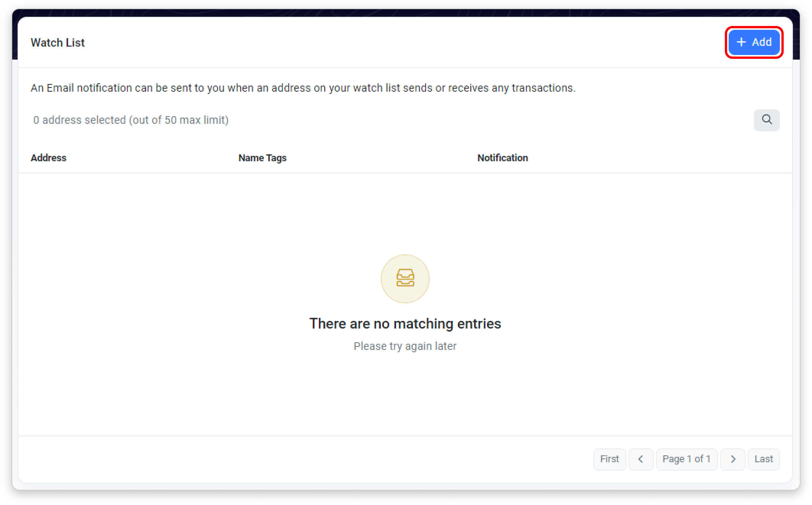
Task: Click the Add button in Watch List
Action: click(754, 42)
